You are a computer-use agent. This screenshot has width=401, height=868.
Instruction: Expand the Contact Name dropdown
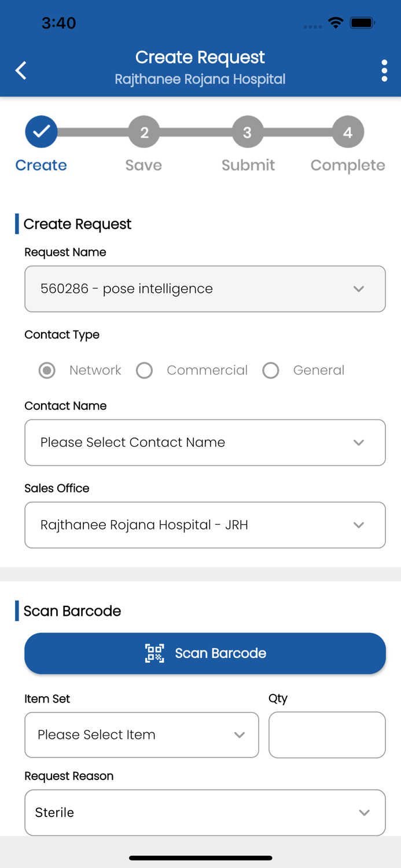click(x=205, y=443)
